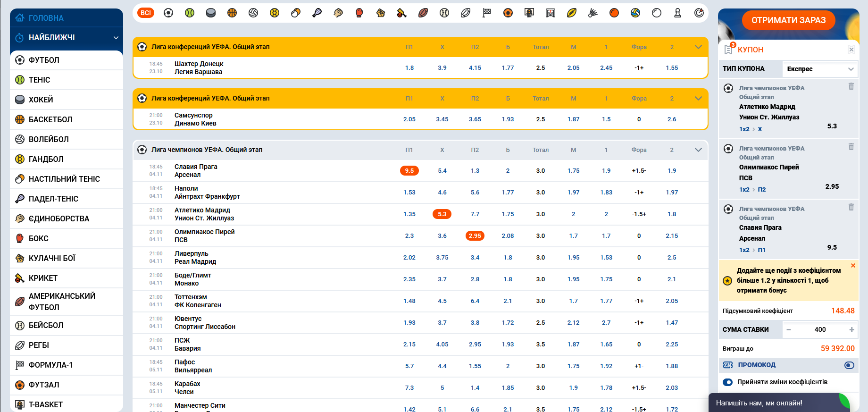
Task: Delete the Атлетико Мадрид bet with trash icon
Action: (x=851, y=86)
